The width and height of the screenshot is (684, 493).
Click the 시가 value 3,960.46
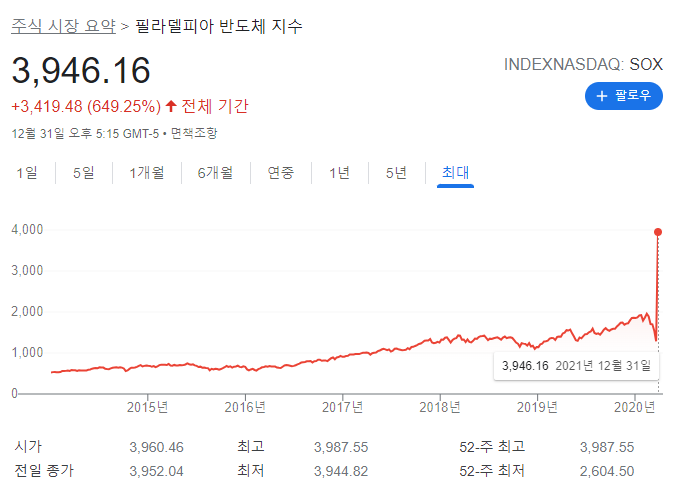click(x=156, y=447)
